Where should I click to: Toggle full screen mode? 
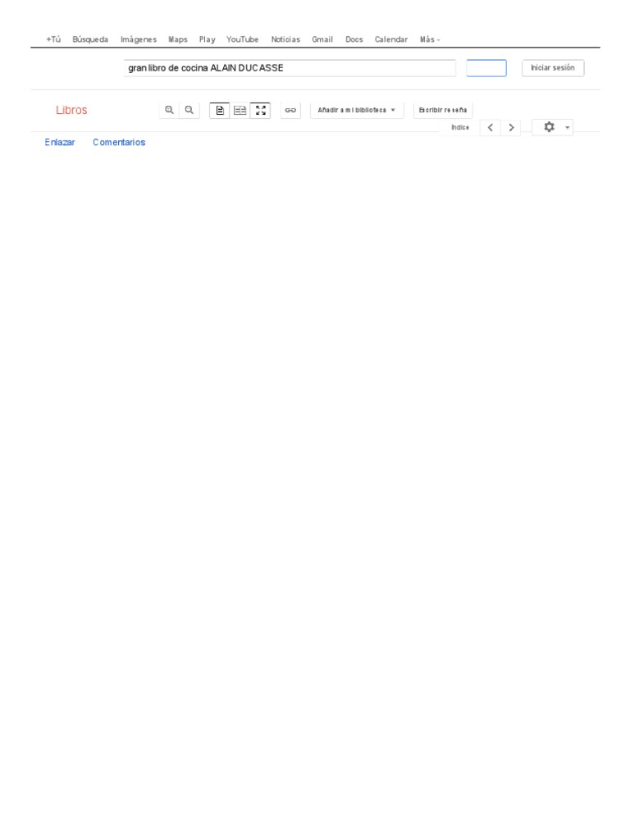click(260, 111)
